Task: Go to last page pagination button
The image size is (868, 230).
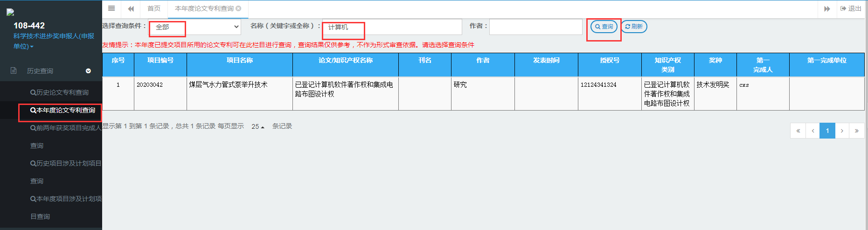Action: click(x=857, y=131)
